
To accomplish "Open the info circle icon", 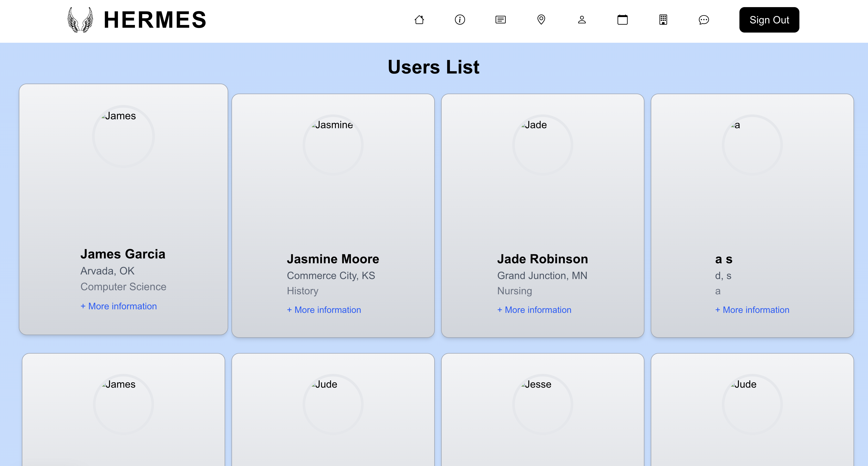I will (460, 20).
